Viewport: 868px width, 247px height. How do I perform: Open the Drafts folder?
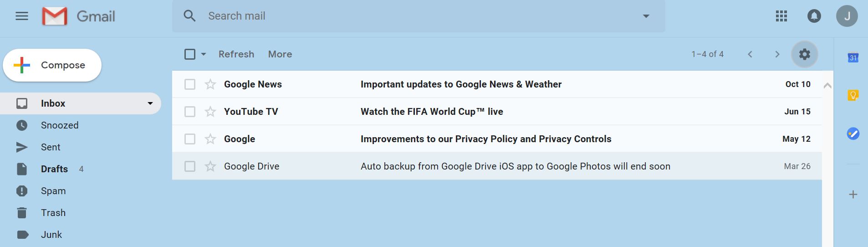tap(54, 169)
